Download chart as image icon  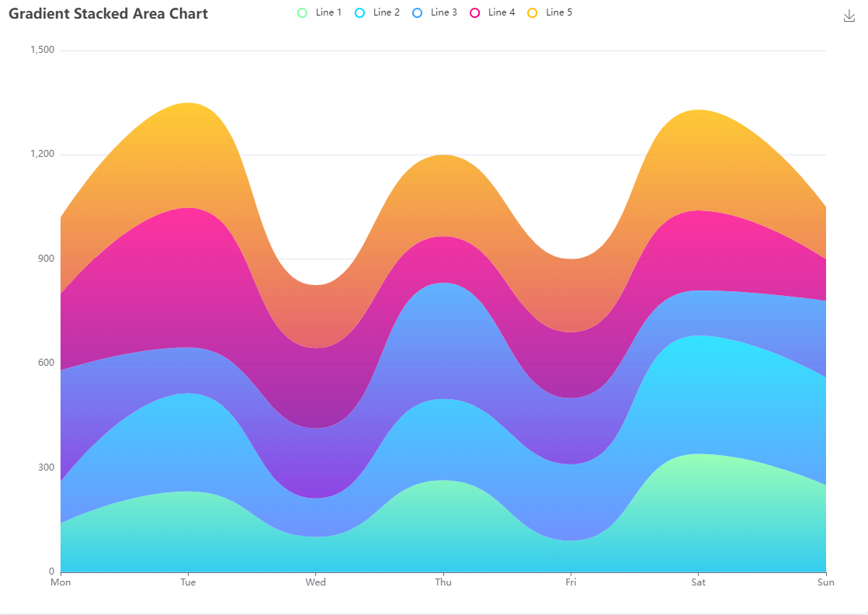(849, 16)
